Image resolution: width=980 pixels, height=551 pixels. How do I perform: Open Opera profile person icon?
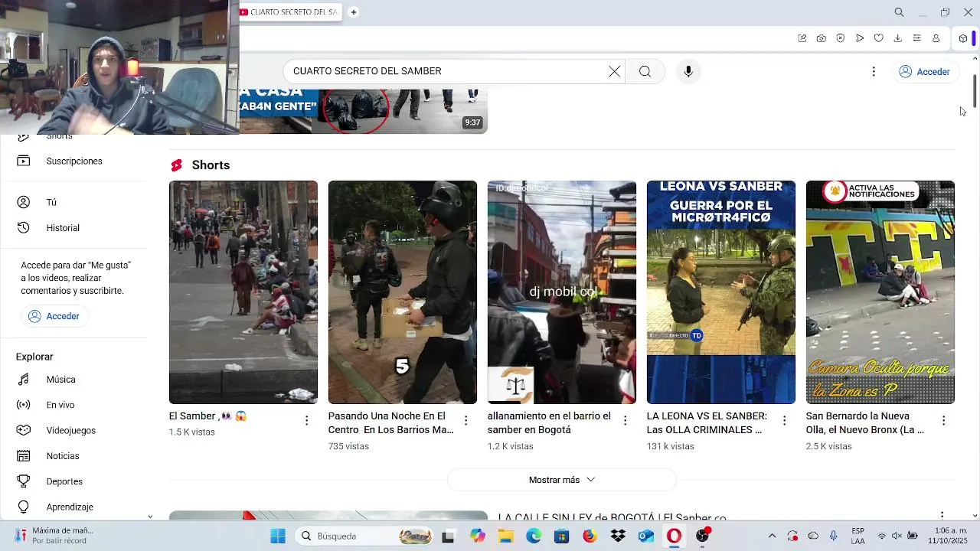[936, 38]
